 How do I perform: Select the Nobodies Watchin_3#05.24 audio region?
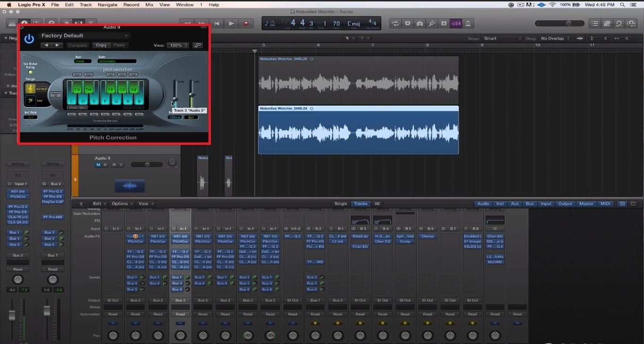point(358,131)
